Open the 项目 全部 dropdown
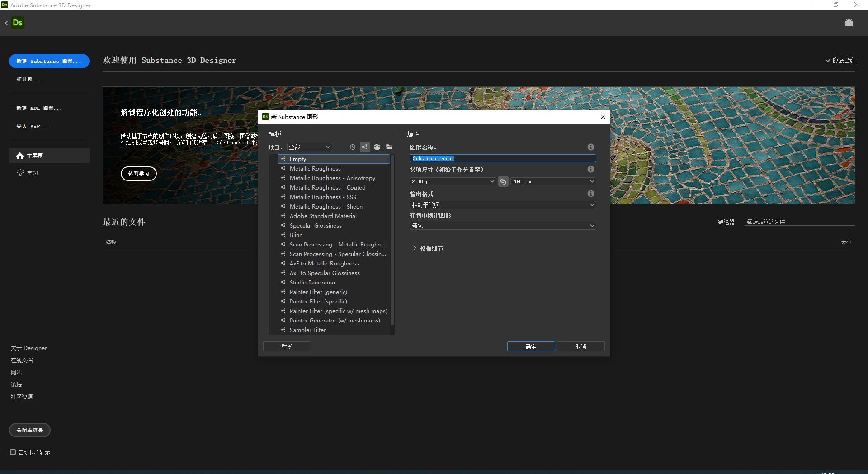868x474 pixels. click(x=310, y=147)
